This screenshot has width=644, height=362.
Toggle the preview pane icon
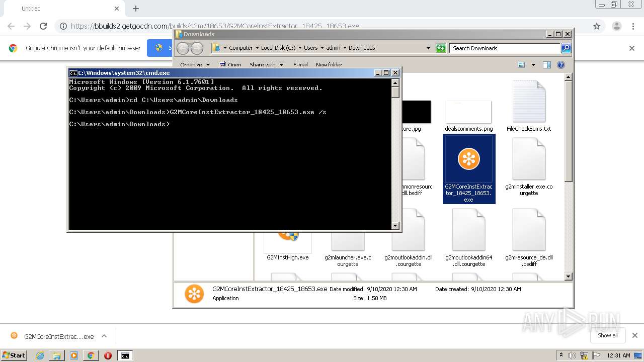pyautogui.click(x=547, y=65)
